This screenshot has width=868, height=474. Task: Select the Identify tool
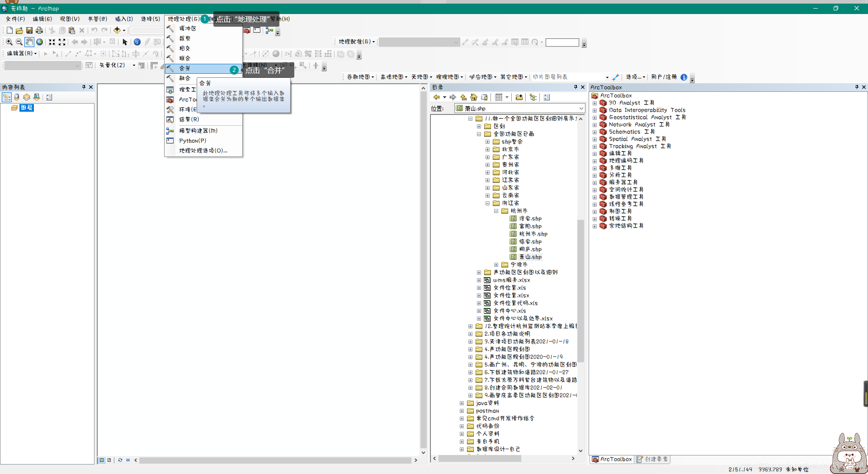click(137, 42)
